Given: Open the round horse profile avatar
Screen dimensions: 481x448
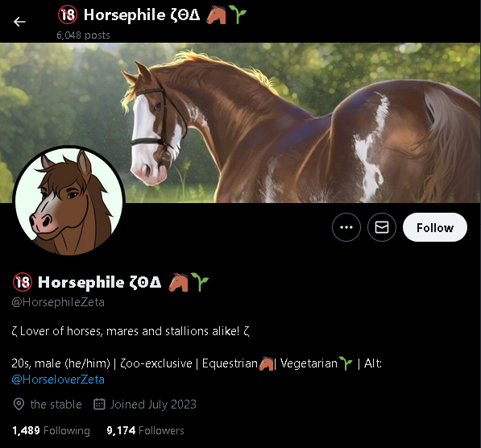Looking at the screenshot, I should click(68, 201).
